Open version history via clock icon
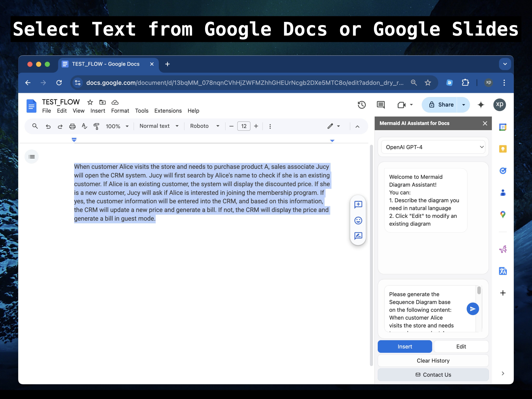The image size is (532, 399). point(362,105)
